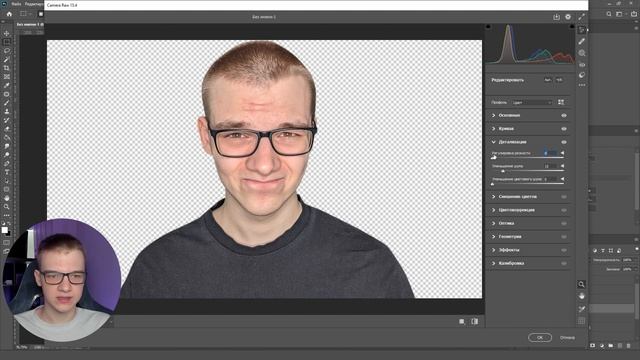Select the Lasso tool
The width and height of the screenshot is (640, 360).
pyautogui.click(x=7, y=51)
